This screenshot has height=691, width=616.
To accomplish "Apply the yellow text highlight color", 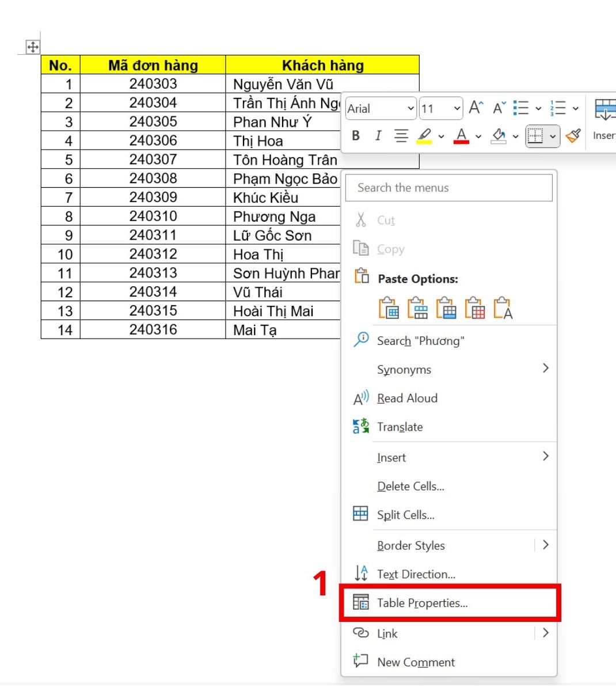I will pos(424,136).
